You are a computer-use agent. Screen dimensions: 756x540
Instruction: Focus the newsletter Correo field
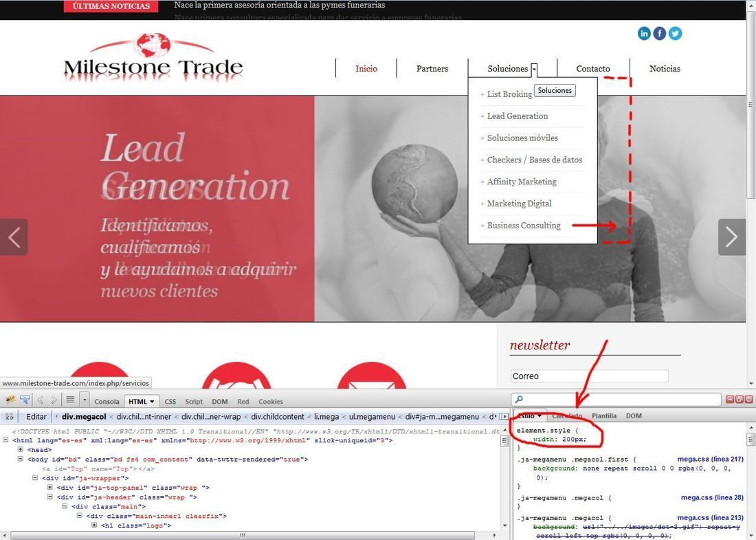pos(589,376)
